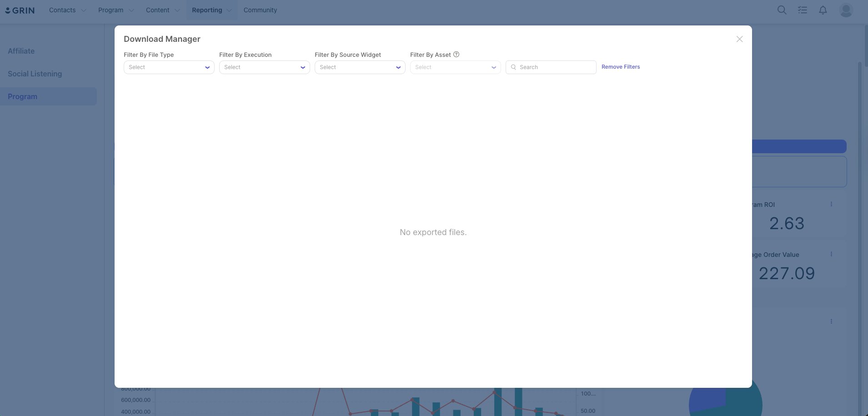The width and height of the screenshot is (868, 416).
Task: Expand the Filter By Asset dropdown
Action: (455, 67)
